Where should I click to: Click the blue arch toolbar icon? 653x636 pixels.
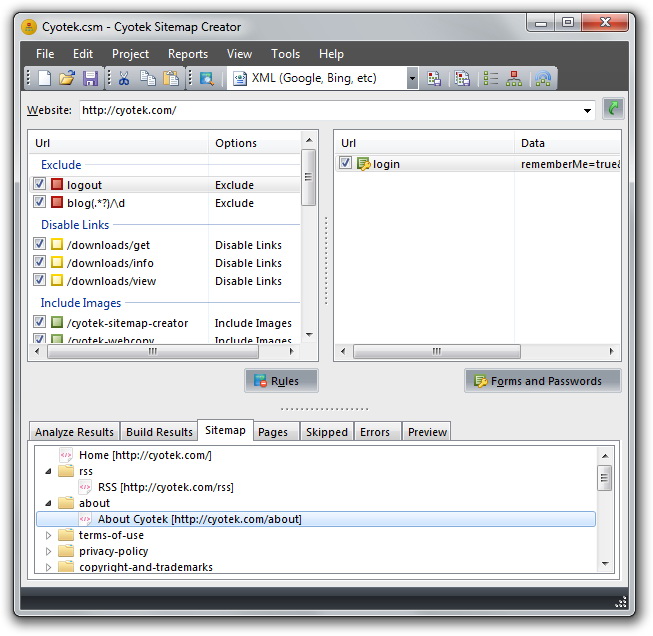pos(543,78)
